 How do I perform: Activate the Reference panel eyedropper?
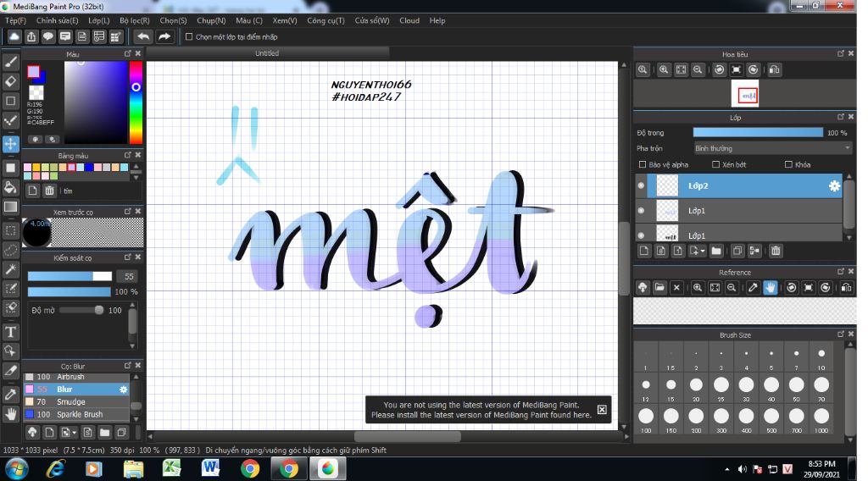click(753, 287)
